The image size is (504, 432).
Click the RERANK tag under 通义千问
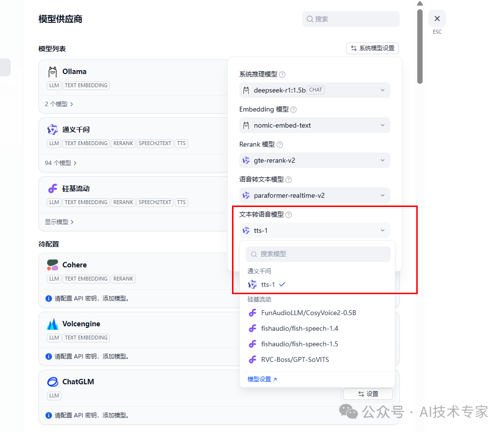point(123,143)
